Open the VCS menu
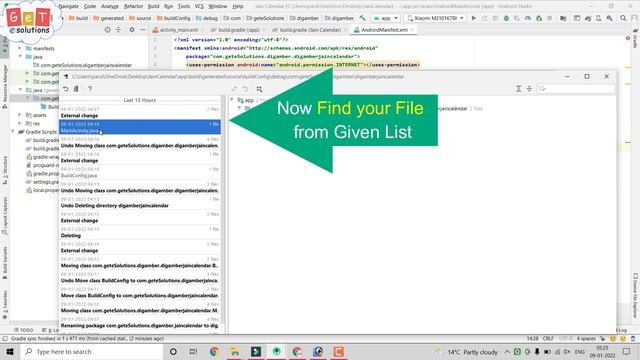This screenshot has width=640, height=360. (x=199, y=6)
